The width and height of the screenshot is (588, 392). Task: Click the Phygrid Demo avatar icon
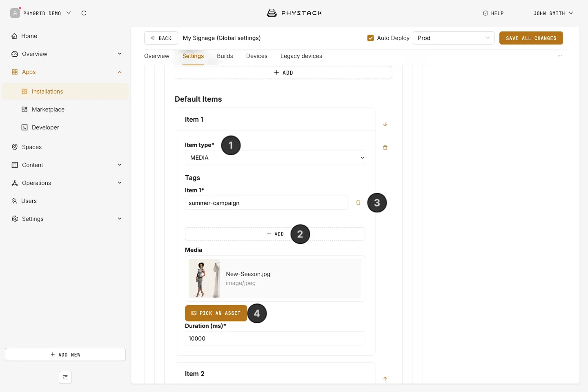tap(15, 13)
